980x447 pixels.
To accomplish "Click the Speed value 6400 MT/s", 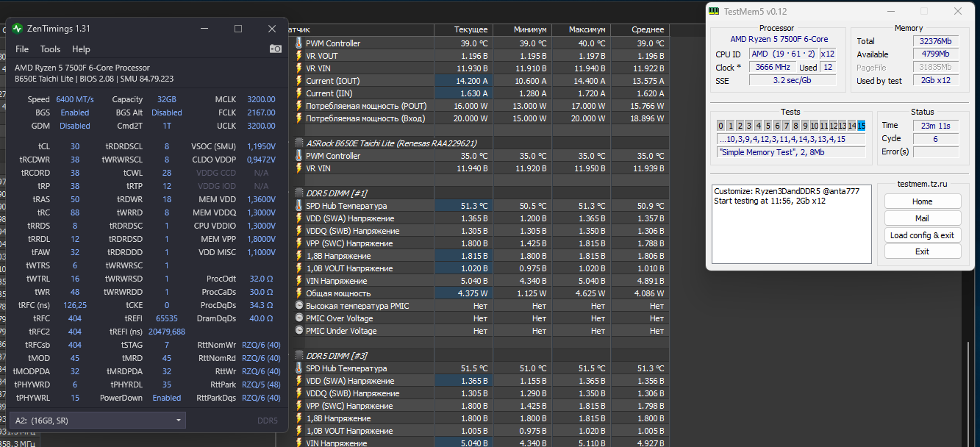I will click(x=74, y=99).
